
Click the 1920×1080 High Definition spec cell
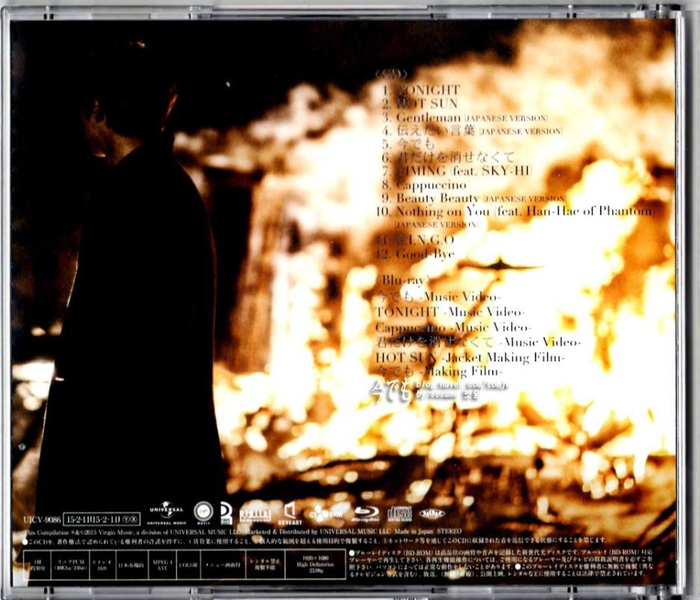[316, 564]
